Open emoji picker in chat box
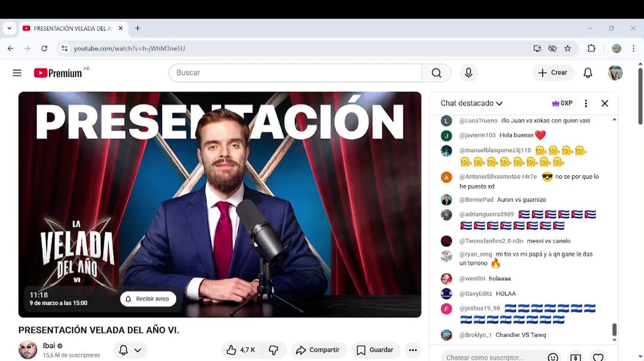Screen dimensions: 644x361 [x=553, y=357]
